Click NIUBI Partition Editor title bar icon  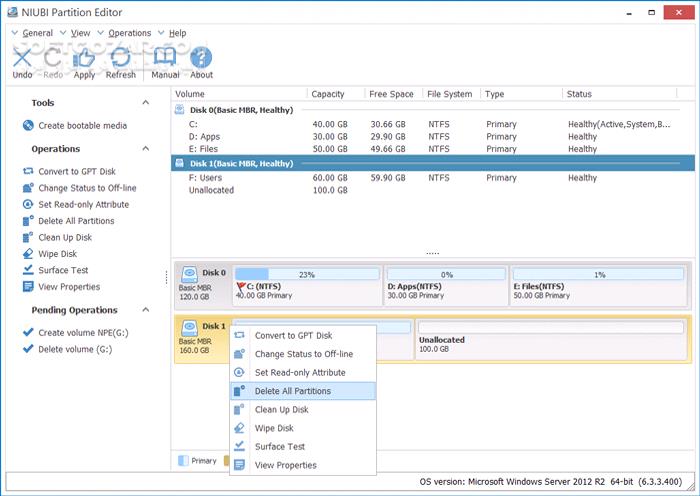pyautogui.click(x=12, y=12)
